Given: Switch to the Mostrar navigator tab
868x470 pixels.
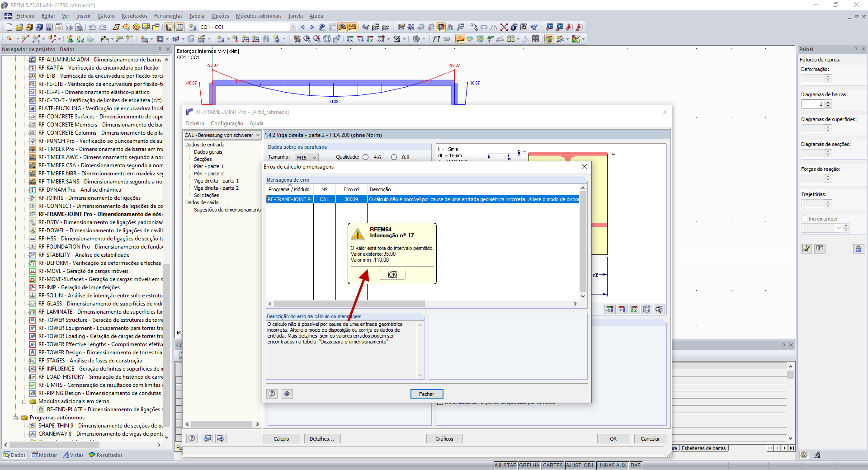Looking at the screenshot, I should [44, 455].
